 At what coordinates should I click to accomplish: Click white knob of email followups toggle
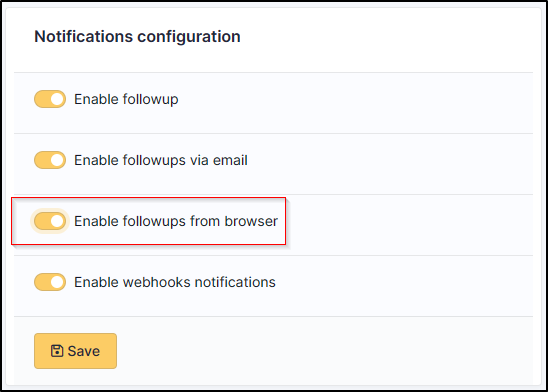click(57, 160)
